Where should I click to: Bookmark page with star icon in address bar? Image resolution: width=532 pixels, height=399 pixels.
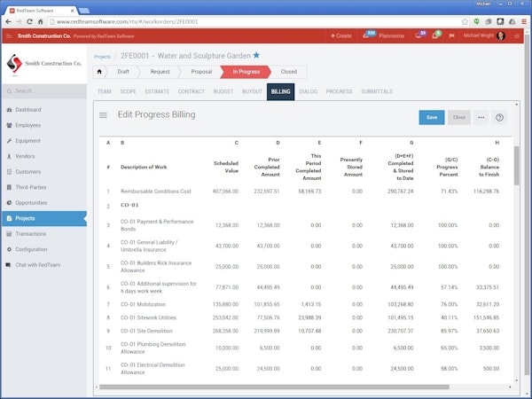(x=465, y=21)
